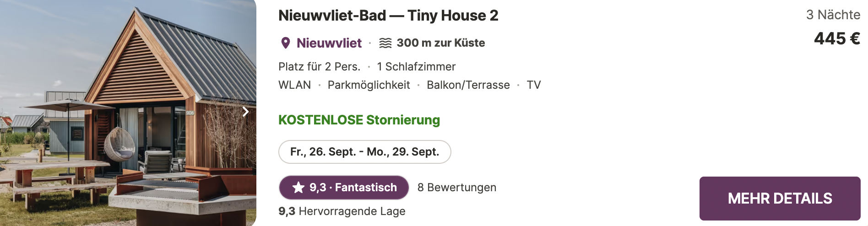Click the MEHR DETAILS button
Viewport: 868px width, 226px height.
point(780,199)
